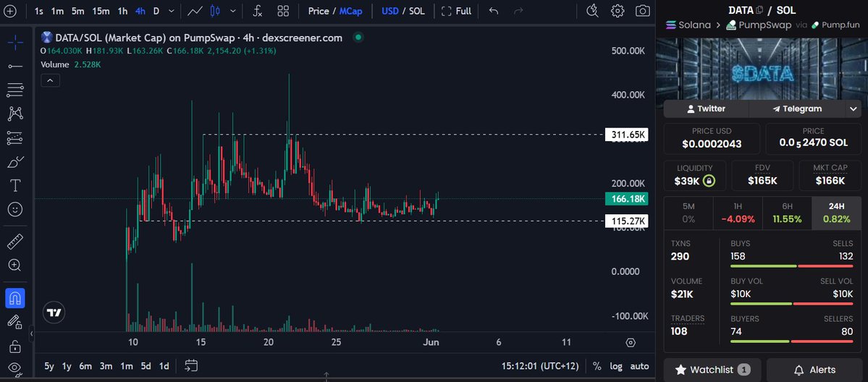868x382 pixels.
Task: Select the 1m timeframe in top toolbar
Action: pos(57,11)
